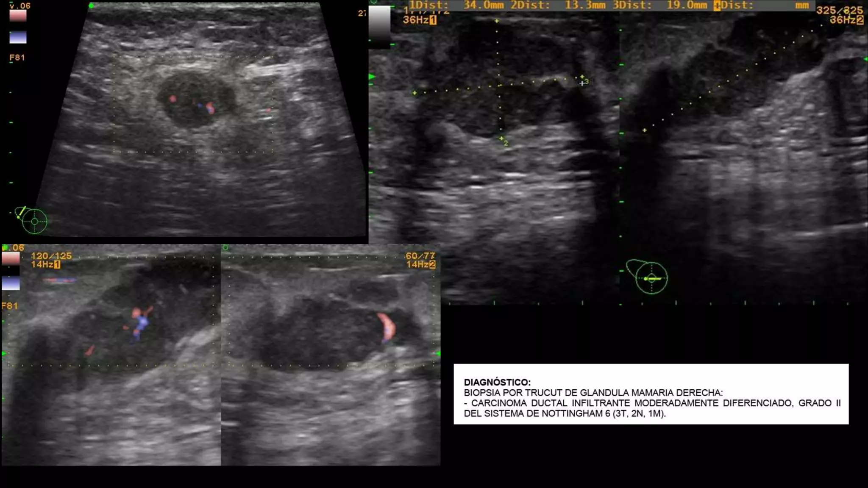Image resolution: width=868 pixels, height=488 pixels.
Task: Click the color flow signal in top-left lesion
Action: click(210, 108)
